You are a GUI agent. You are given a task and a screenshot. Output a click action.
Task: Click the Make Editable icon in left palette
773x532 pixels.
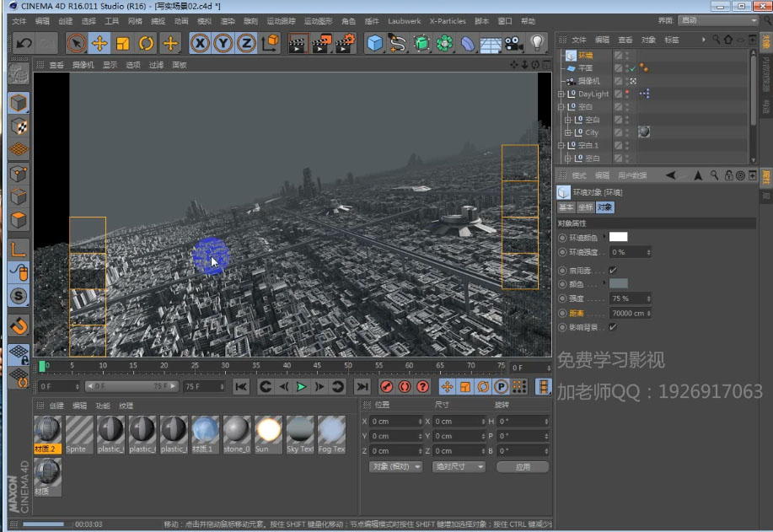pos(19,74)
